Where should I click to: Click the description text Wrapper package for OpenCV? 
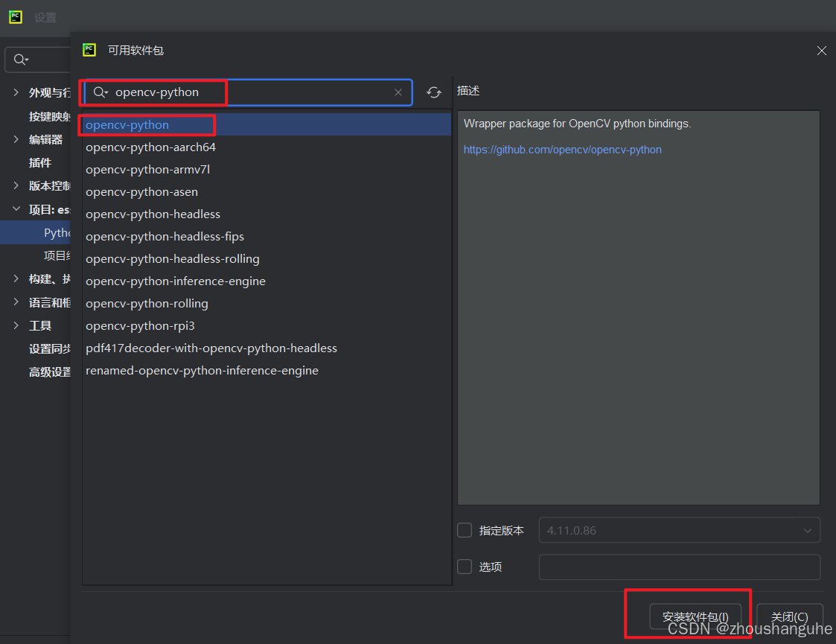(577, 124)
